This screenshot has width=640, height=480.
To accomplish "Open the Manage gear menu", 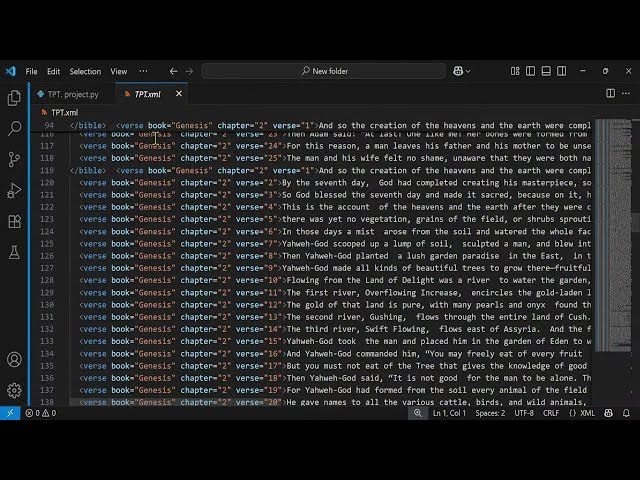I will pyautogui.click(x=14, y=391).
